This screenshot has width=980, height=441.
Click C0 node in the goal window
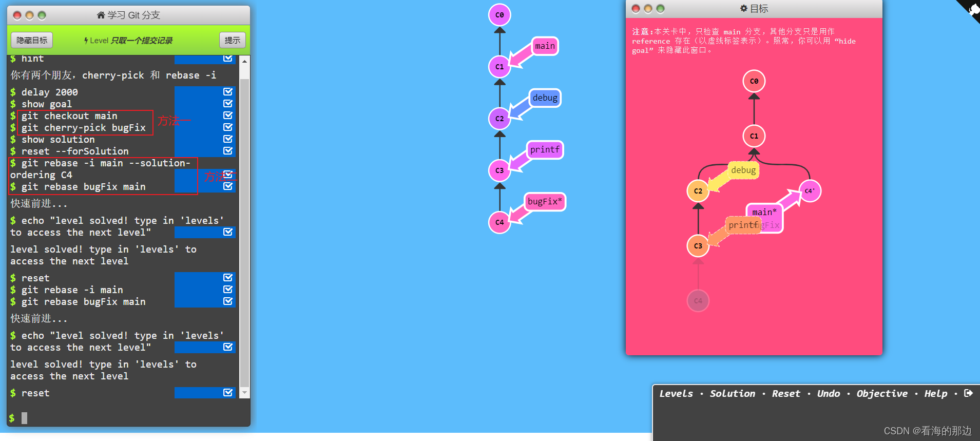coord(754,81)
